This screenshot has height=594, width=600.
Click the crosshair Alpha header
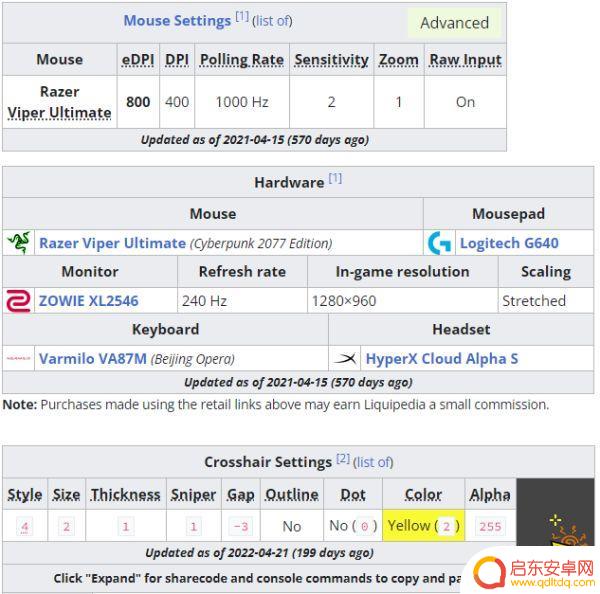490,495
